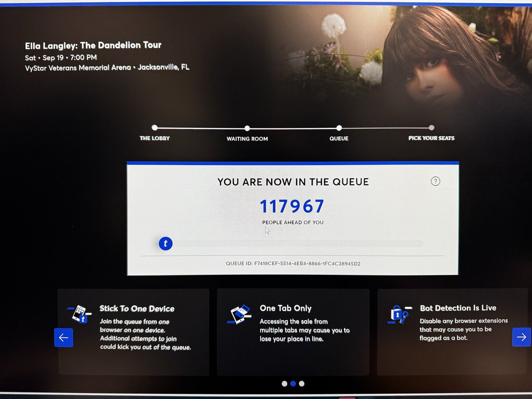Click the VyStar Veterans Memorial Arena venue text
This screenshot has width=532, height=399.
(x=107, y=68)
